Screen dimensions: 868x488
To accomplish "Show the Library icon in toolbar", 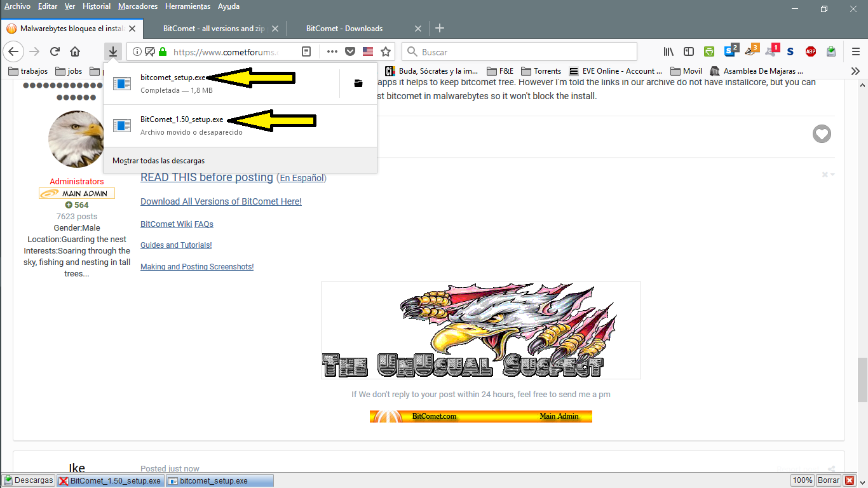I will pyautogui.click(x=668, y=51).
